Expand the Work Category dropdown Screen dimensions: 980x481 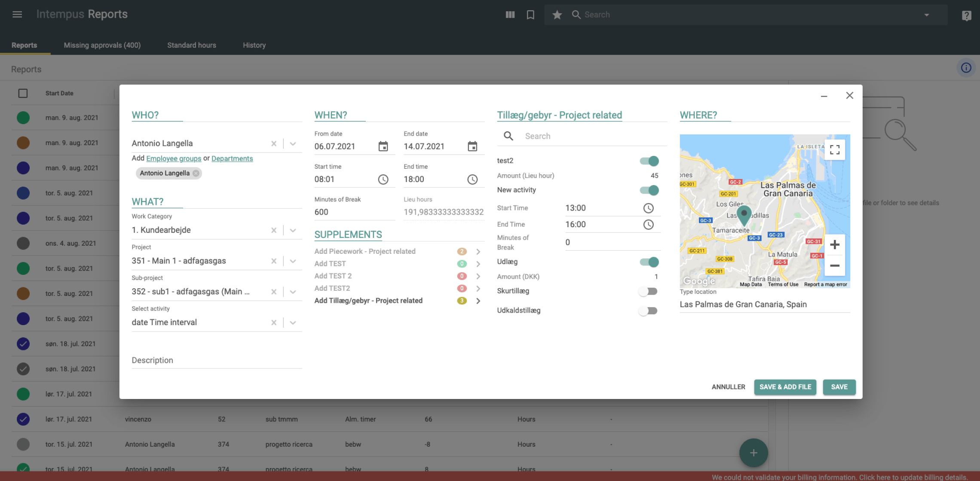pos(293,231)
